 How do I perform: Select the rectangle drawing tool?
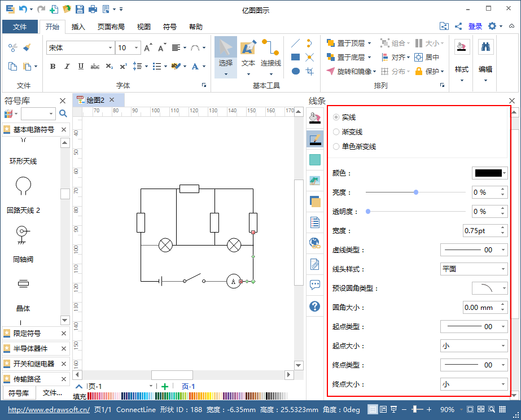point(295,57)
